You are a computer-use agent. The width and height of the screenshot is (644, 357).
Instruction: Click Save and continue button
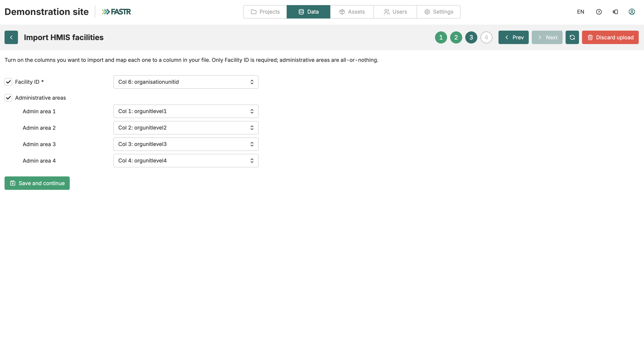coord(37,183)
